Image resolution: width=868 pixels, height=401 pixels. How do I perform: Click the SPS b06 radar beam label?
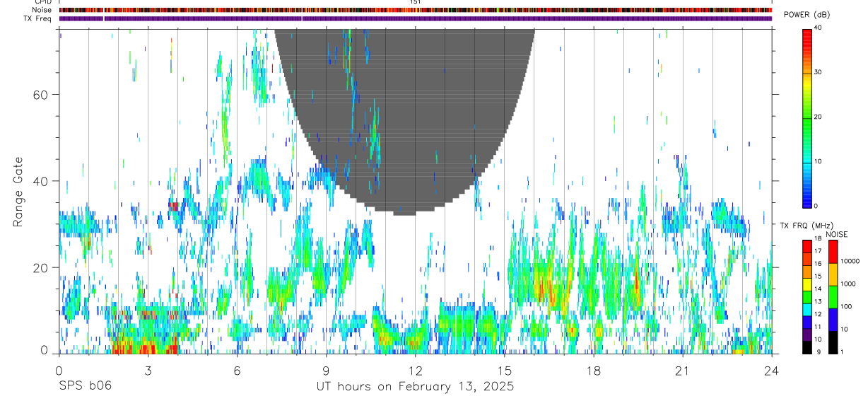[84, 386]
